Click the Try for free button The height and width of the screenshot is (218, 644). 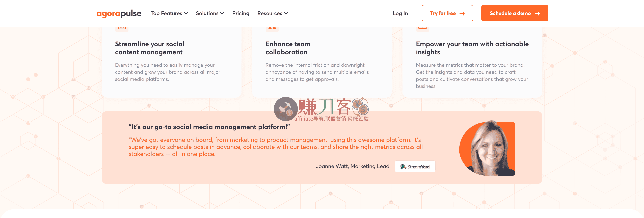(x=447, y=13)
